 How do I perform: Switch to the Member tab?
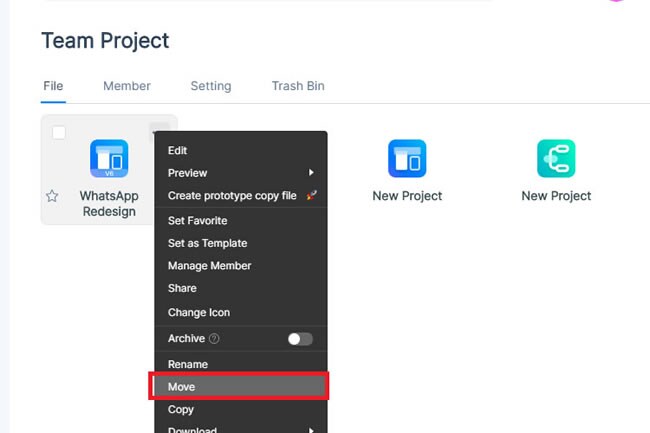pos(127,86)
